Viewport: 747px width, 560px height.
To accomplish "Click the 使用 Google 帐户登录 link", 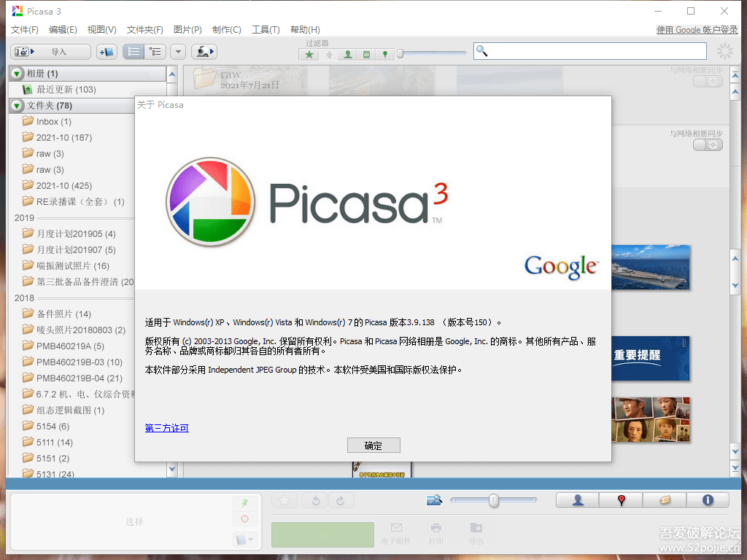I will 697,29.
